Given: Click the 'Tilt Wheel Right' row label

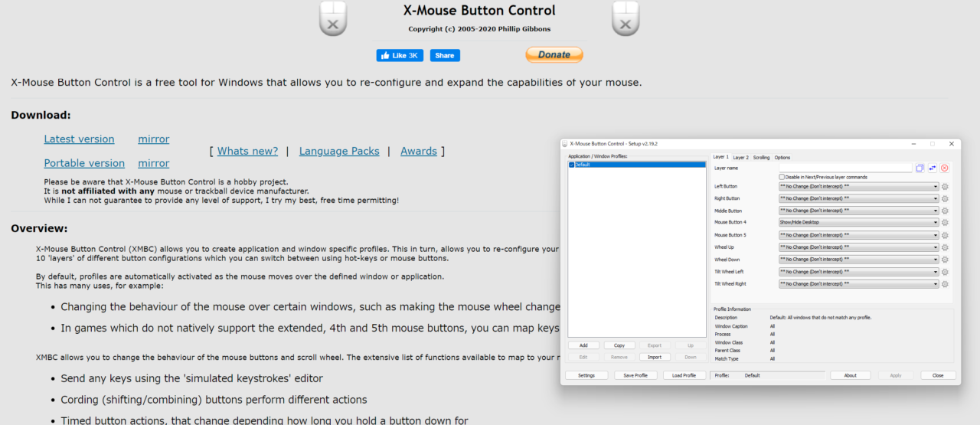Looking at the screenshot, I should pos(730,284).
